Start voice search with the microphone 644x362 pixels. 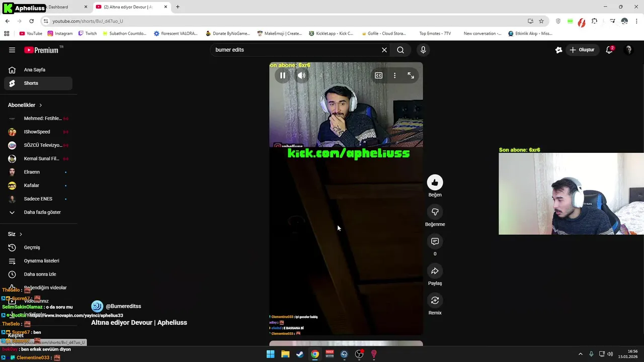[x=423, y=50]
